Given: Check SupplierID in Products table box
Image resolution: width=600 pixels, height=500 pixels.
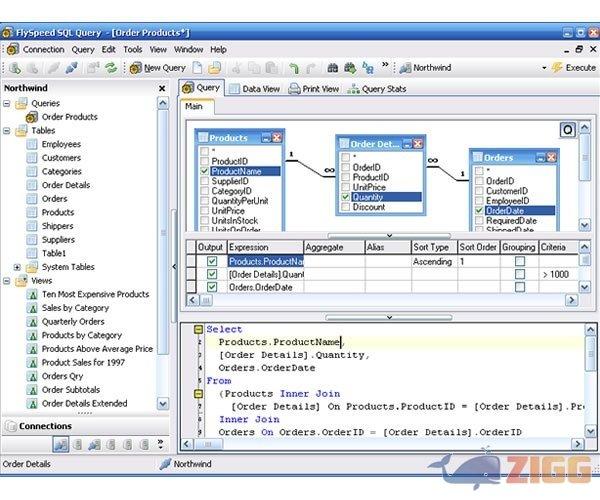Looking at the screenshot, I should (x=204, y=181).
